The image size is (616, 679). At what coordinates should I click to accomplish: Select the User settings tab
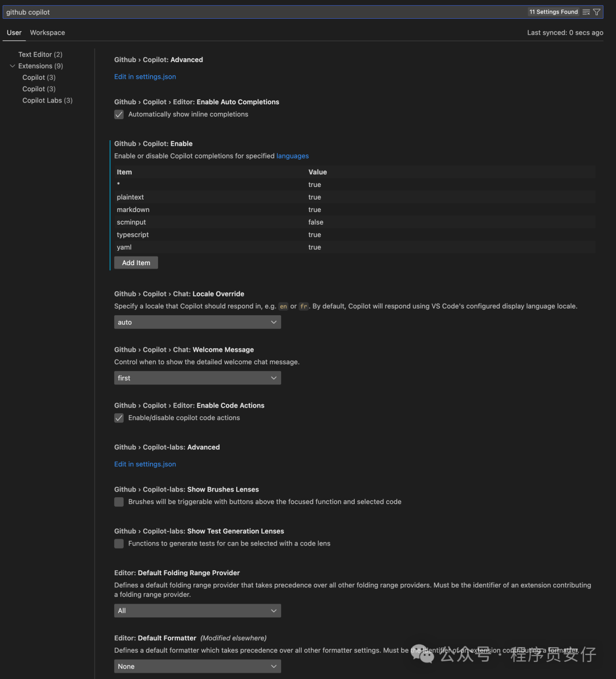(x=14, y=32)
